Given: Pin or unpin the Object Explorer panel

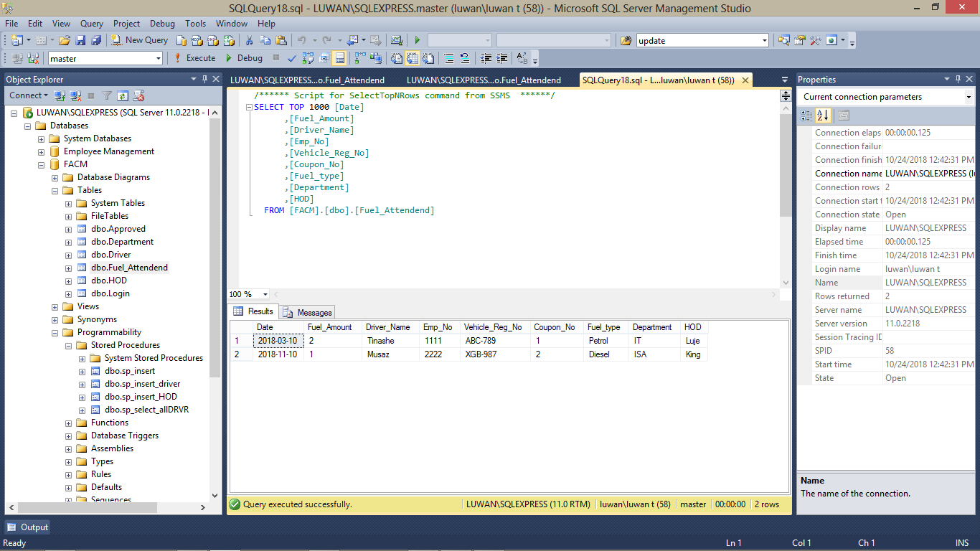Looking at the screenshot, I should point(204,79).
